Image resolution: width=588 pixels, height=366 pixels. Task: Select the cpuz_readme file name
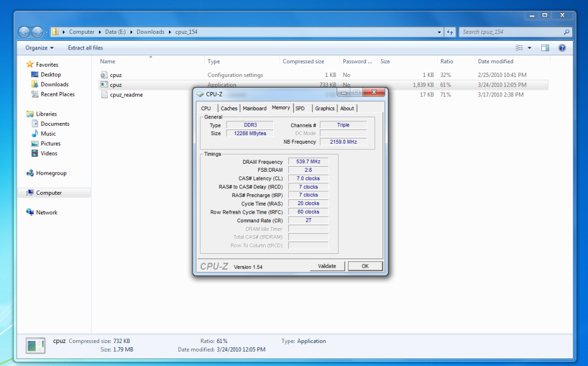[127, 95]
